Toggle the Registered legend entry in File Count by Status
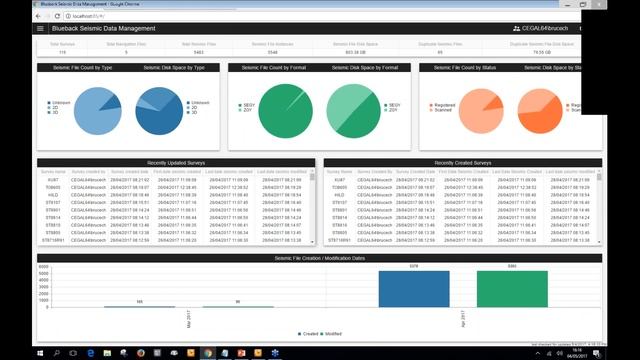The image size is (640, 360). 442,105
